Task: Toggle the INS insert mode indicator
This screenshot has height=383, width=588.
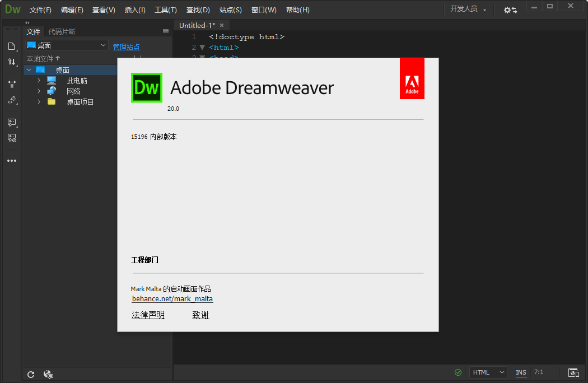Action: (521, 372)
